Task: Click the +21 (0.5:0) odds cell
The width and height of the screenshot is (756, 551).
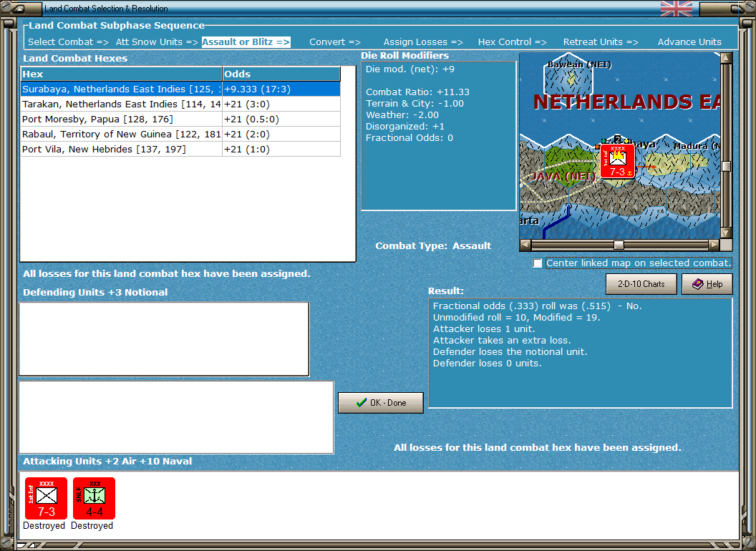Action: [281, 119]
